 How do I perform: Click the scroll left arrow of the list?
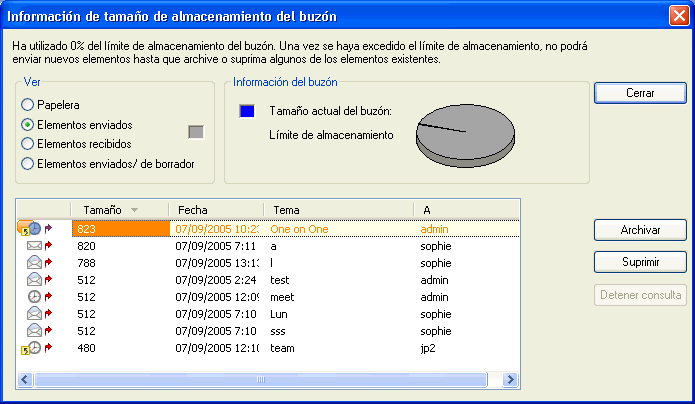click(x=24, y=380)
